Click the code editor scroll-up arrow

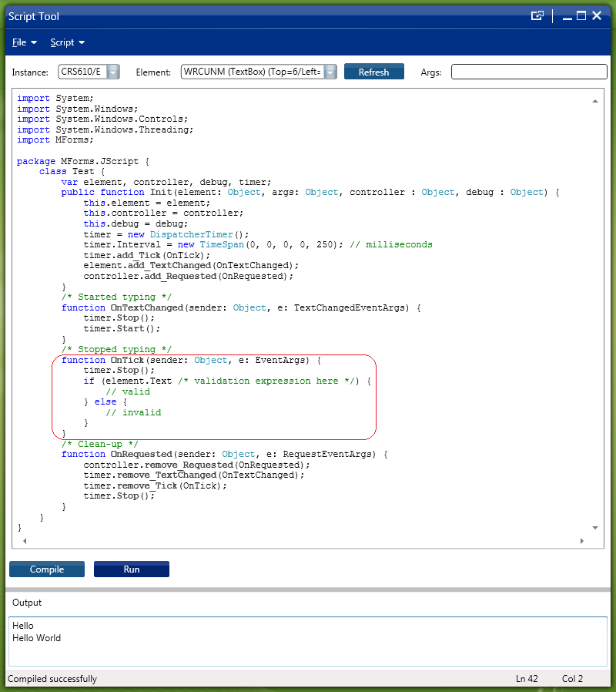click(x=595, y=101)
